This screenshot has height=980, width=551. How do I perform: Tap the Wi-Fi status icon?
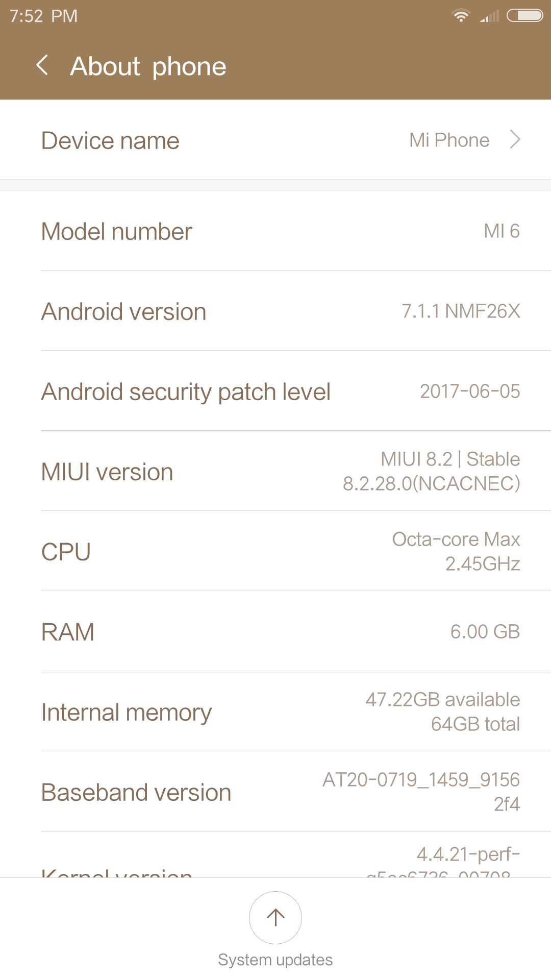[461, 16]
